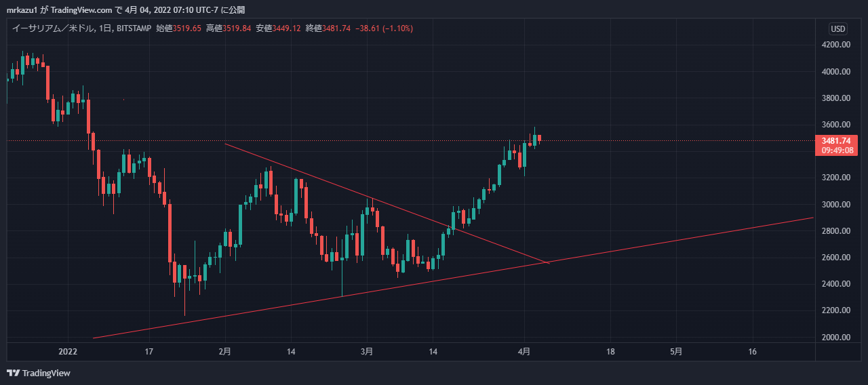
Task: Click the 2022 label on time axis
Action: click(68, 352)
